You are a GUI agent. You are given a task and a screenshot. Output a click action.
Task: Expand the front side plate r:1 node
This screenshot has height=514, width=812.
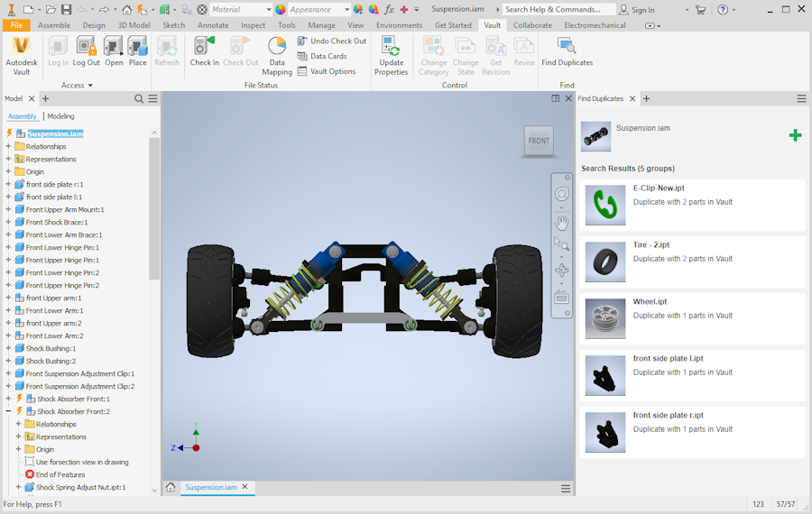[8, 184]
